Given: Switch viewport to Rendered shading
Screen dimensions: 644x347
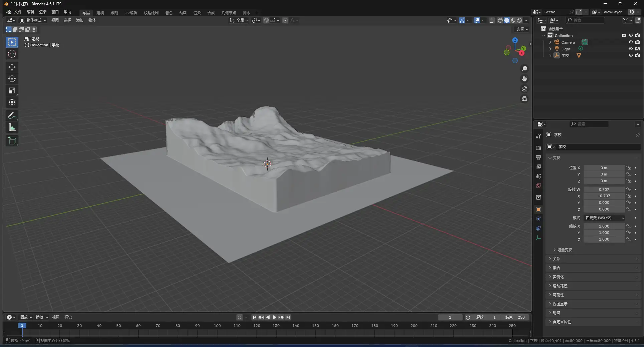Looking at the screenshot, I should point(520,20).
